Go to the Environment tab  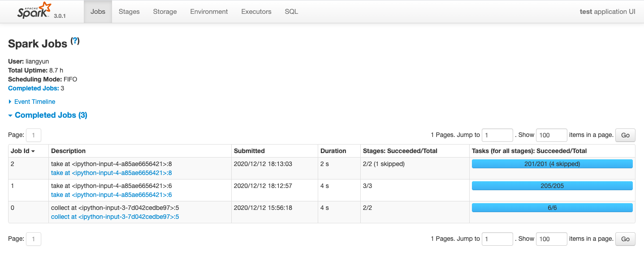(x=209, y=12)
